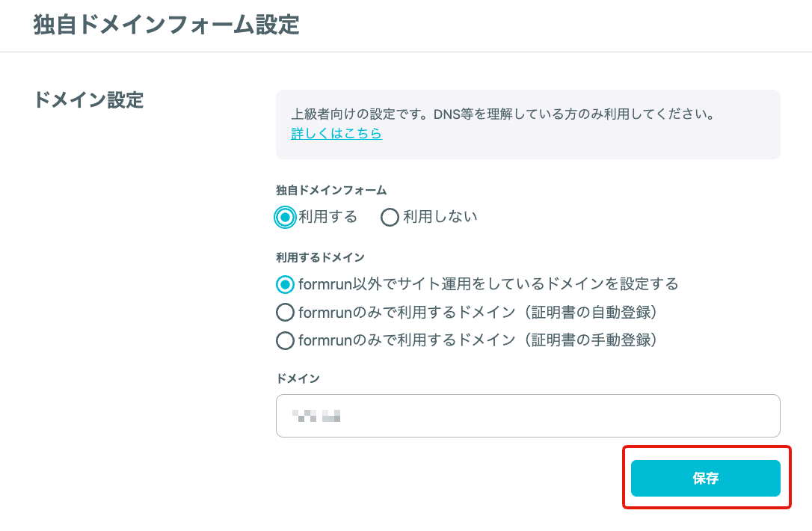Click the 利用する label text

[x=327, y=217]
